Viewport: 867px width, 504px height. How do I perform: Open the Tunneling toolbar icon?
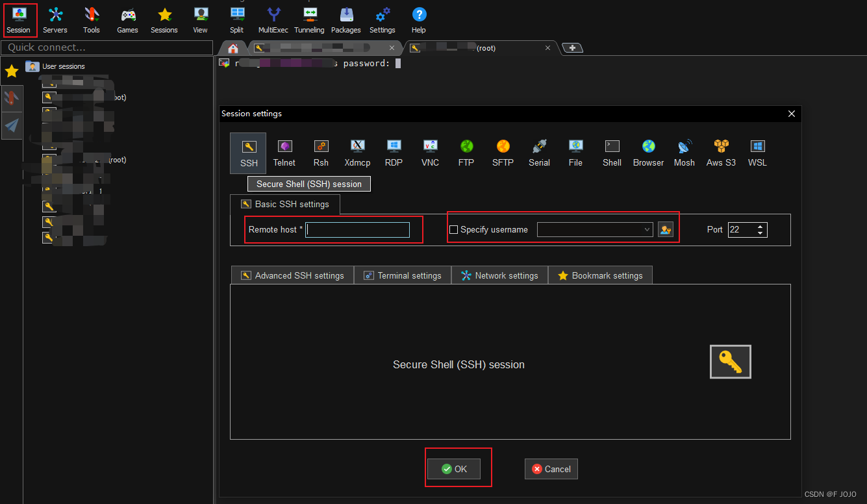tap(310, 20)
